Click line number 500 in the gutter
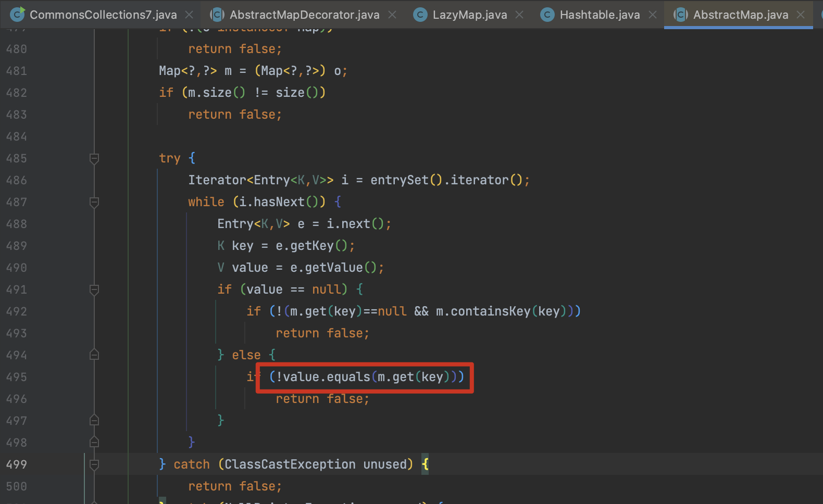 click(17, 486)
